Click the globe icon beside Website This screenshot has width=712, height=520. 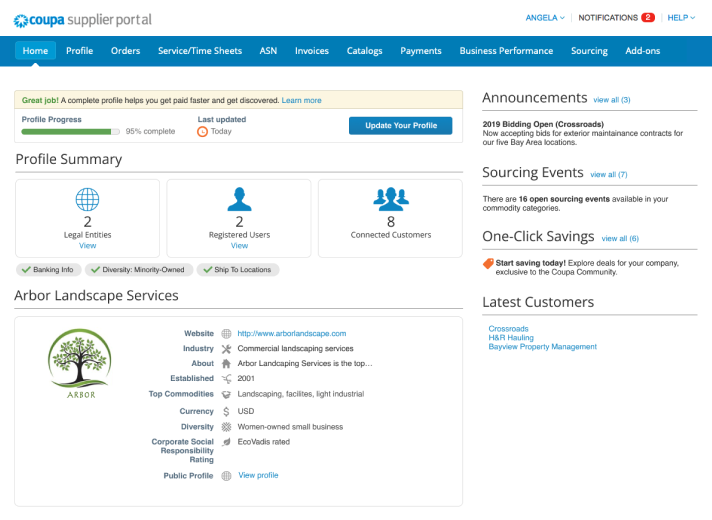[226, 333]
